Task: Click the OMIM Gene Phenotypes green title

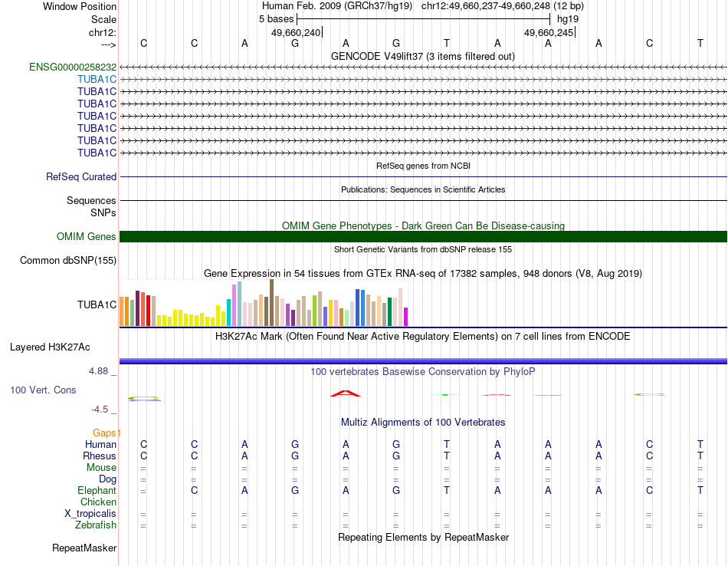Action: [423, 225]
